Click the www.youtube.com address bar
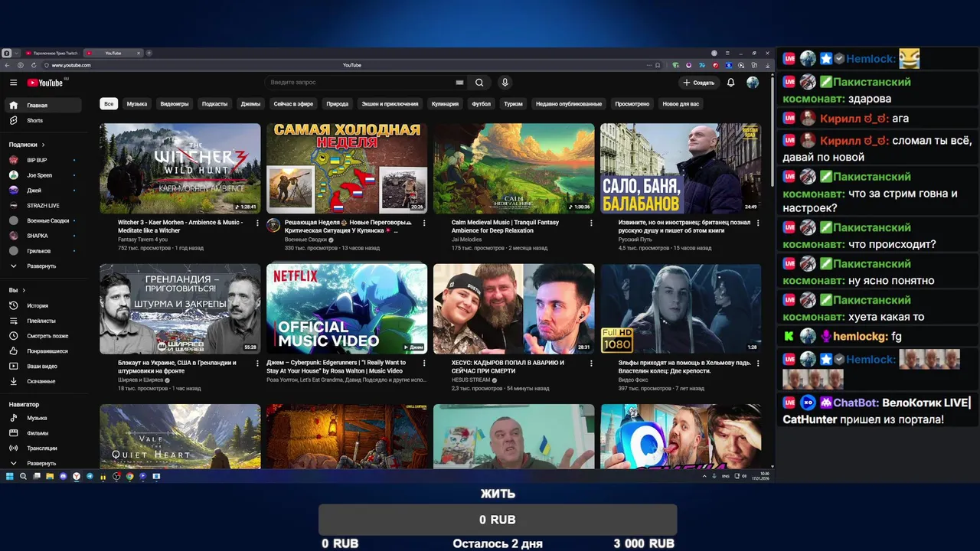 tap(71, 65)
